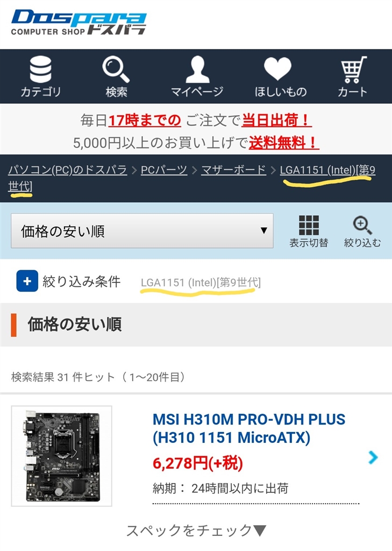The height and width of the screenshot is (551, 392).
Task: Click the MSI motherboard thumbnail image
Action: [x=61, y=456]
